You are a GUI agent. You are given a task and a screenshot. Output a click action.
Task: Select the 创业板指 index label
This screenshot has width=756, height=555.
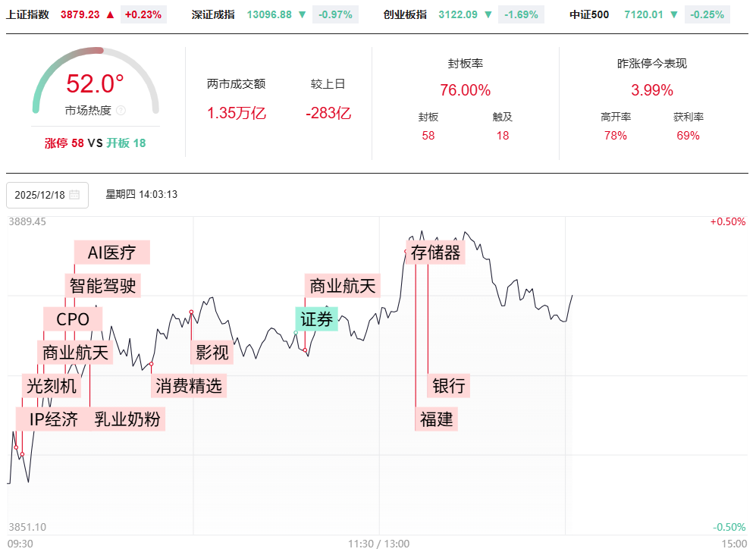click(x=405, y=14)
